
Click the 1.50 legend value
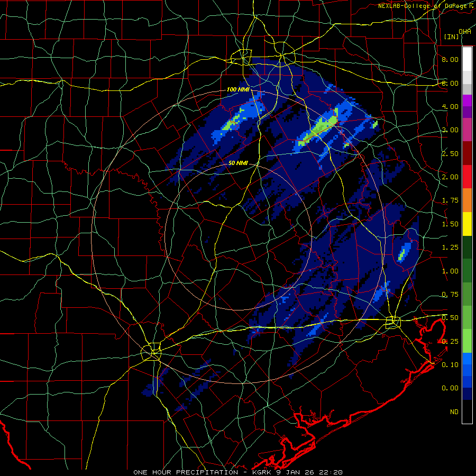(x=450, y=224)
